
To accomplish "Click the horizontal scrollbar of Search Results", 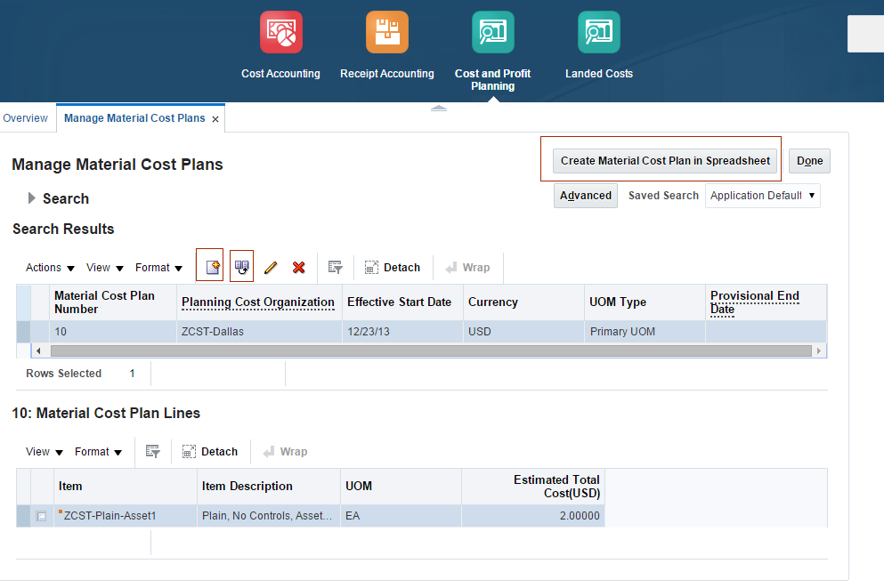I will click(431, 350).
